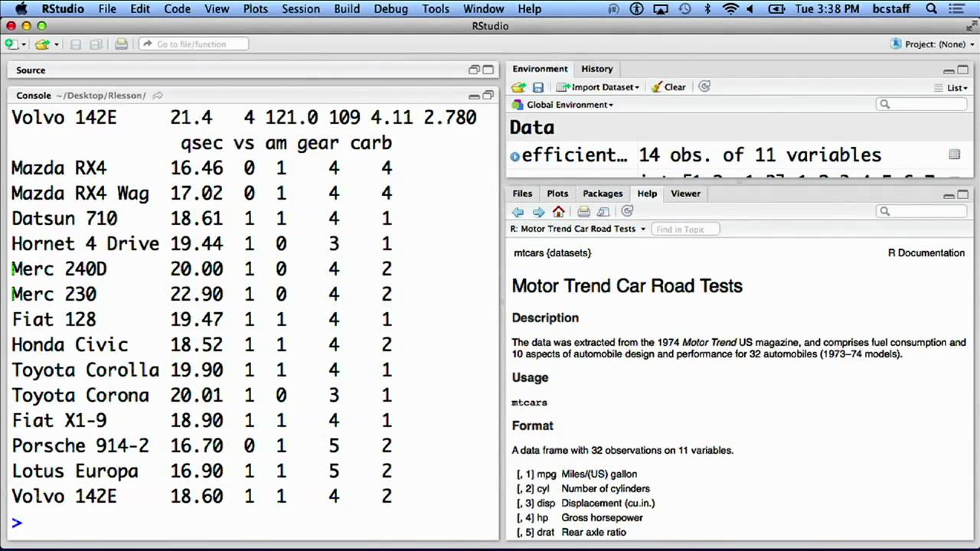Open the Debug menu
980x551 pixels.
coord(390,9)
